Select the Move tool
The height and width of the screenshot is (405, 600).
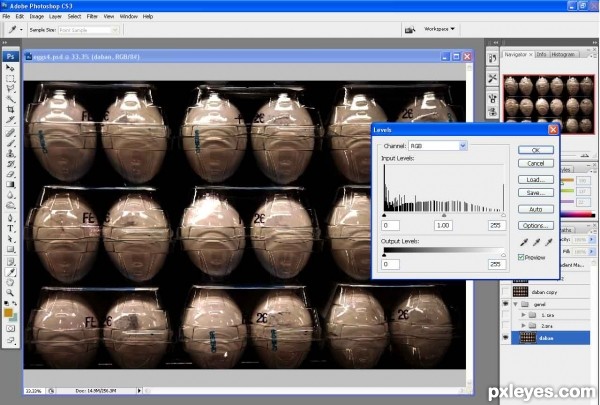click(10, 68)
